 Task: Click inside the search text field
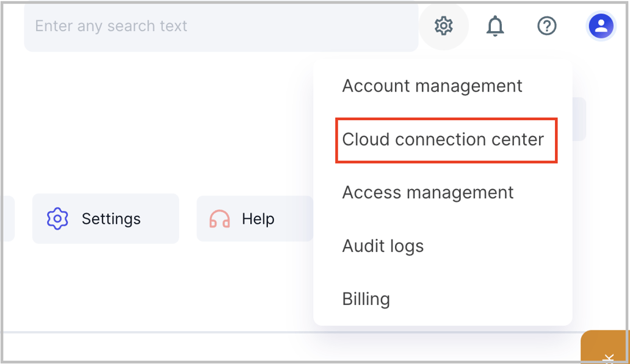[x=183, y=26]
